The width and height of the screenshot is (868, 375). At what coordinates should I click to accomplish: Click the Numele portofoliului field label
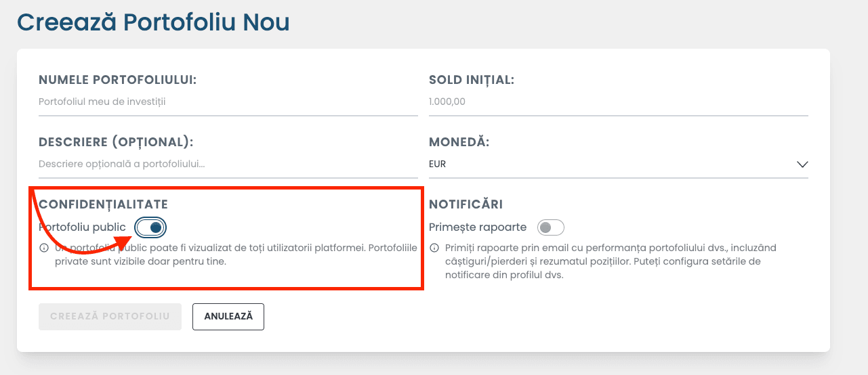click(117, 80)
